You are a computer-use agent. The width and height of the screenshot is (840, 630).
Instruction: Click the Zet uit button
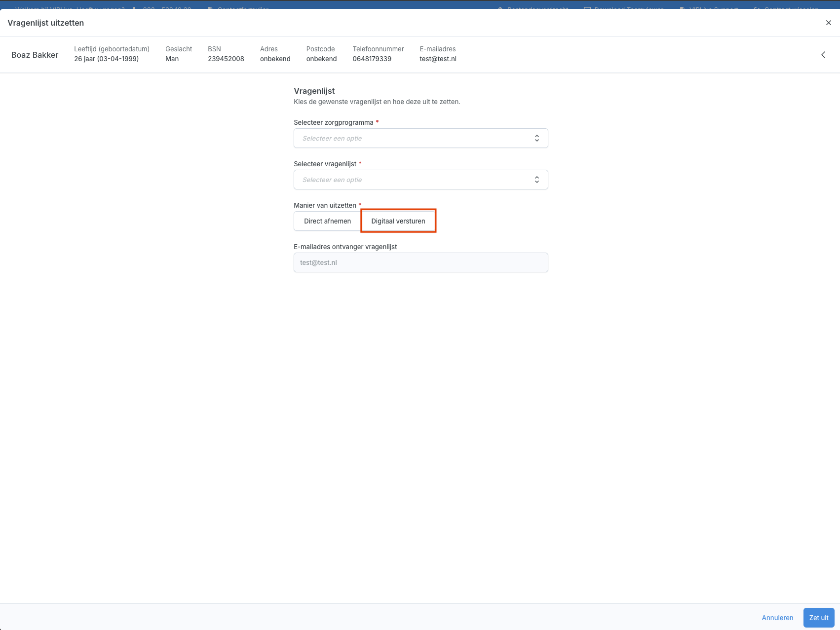[818, 618]
